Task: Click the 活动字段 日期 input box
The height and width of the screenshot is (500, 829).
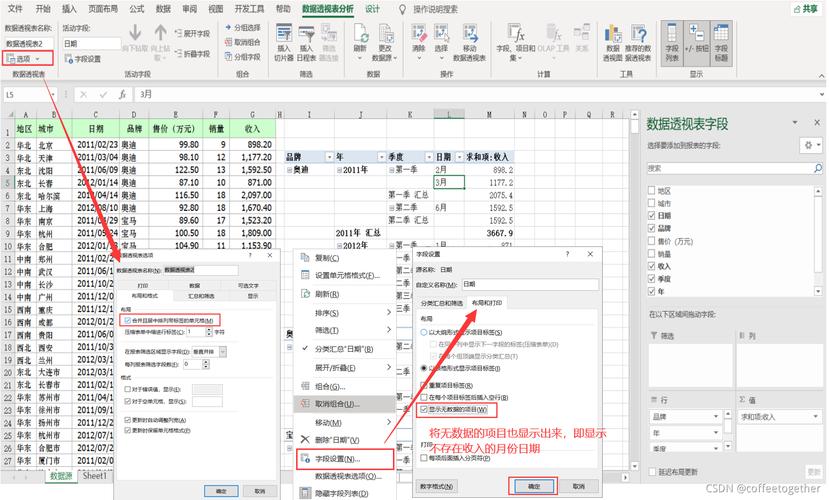Action: pos(92,43)
